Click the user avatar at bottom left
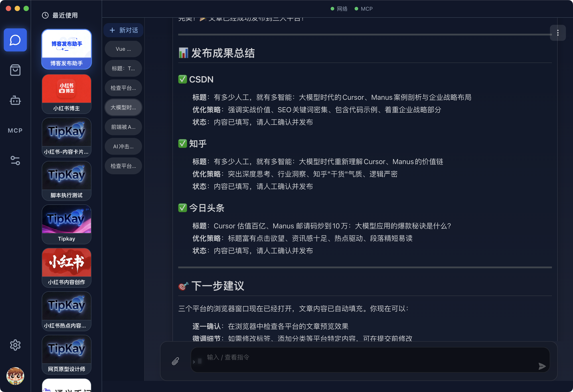This screenshot has width=573, height=392. [15, 376]
